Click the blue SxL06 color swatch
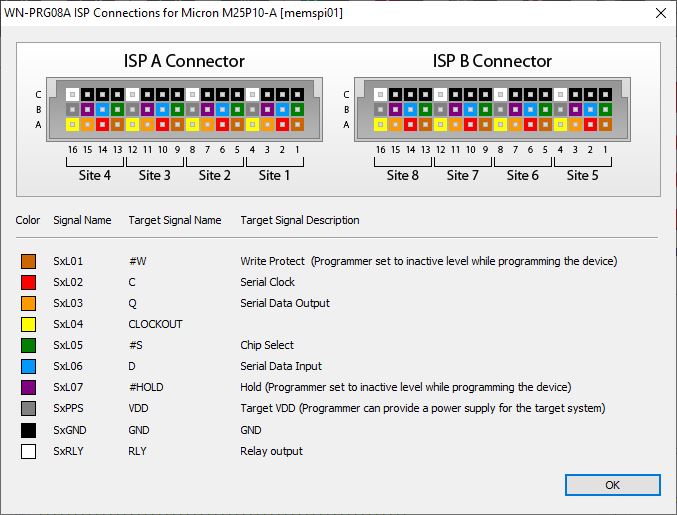The width and height of the screenshot is (677, 515). tap(28, 366)
